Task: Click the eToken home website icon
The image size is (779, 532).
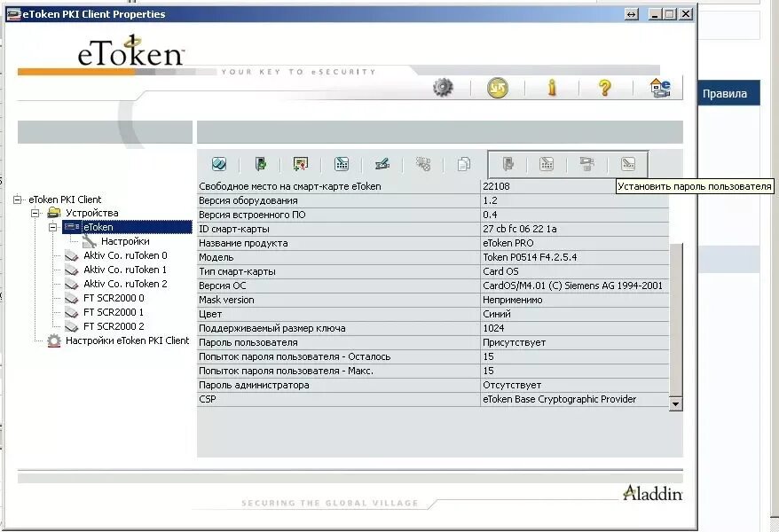Action: coord(660,88)
